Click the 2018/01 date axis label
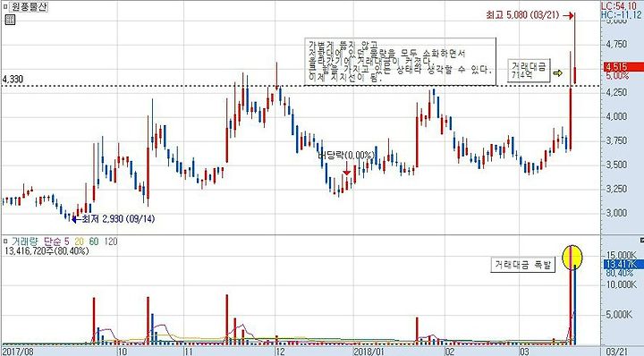The width and height of the screenshot is (644, 356). (x=369, y=352)
